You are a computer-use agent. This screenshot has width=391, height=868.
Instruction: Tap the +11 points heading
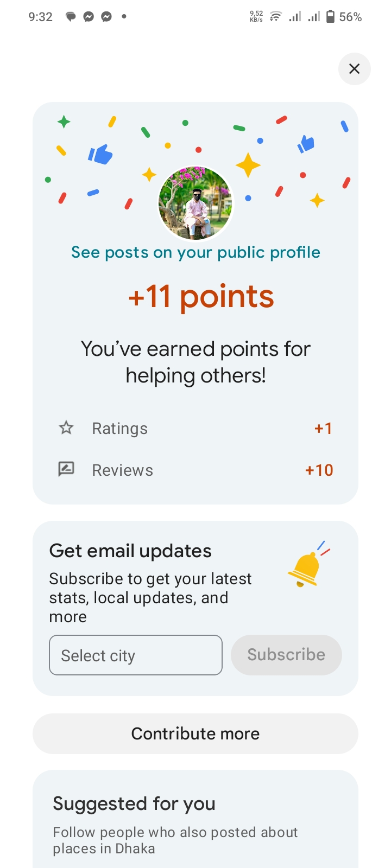201,297
